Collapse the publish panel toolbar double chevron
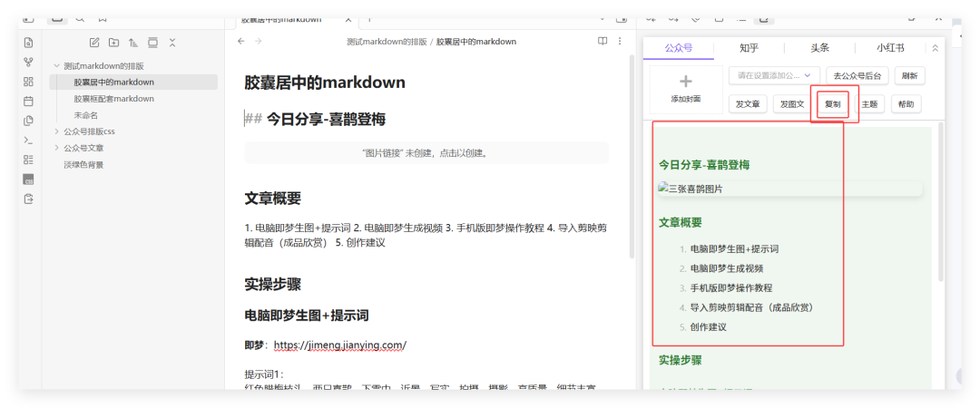The width and height of the screenshot is (980, 408). coord(935,48)
